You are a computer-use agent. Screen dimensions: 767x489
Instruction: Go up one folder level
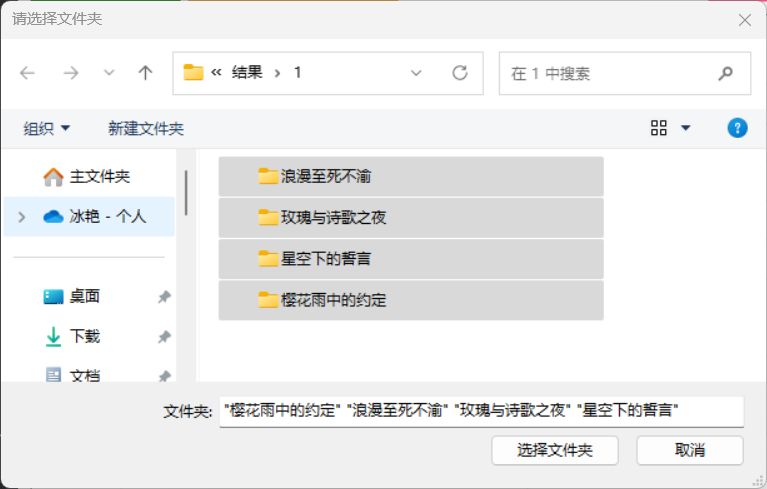[145, 73]
